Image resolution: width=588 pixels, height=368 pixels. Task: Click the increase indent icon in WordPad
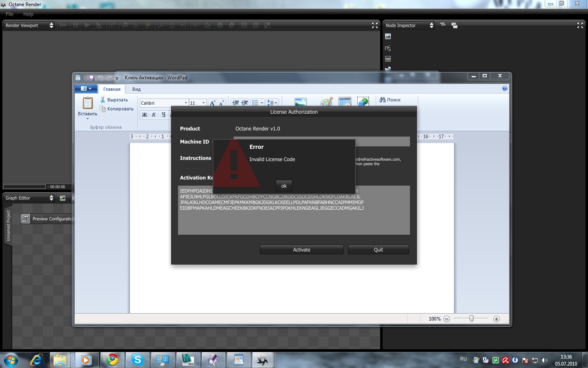pos(245,103)
